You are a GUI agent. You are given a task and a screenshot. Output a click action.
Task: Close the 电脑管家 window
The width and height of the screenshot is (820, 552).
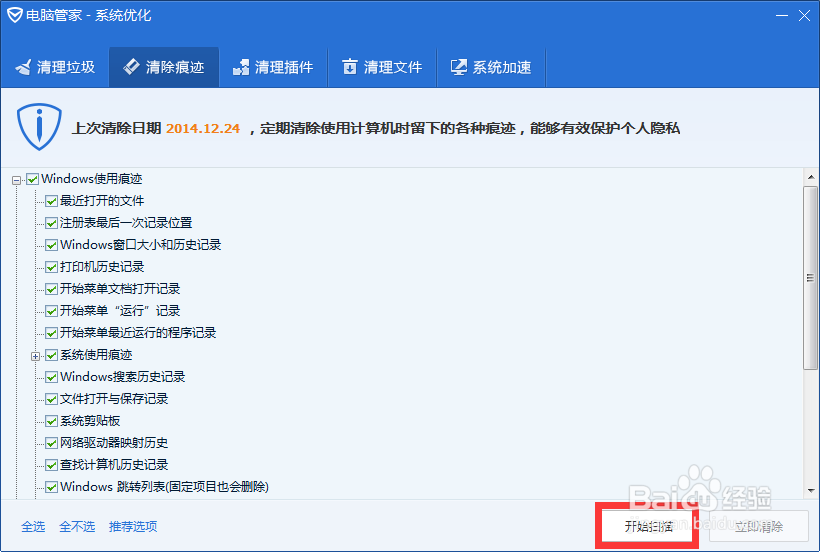[804, 16]
